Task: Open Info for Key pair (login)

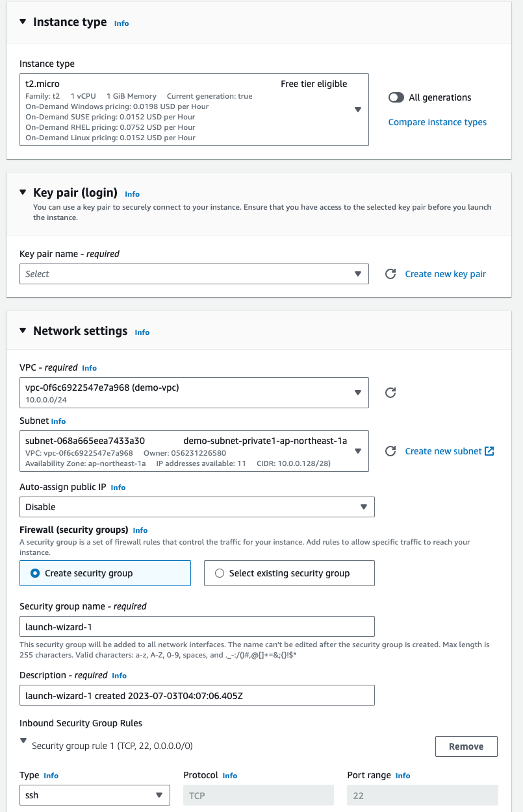Action: tap(132, 194)
